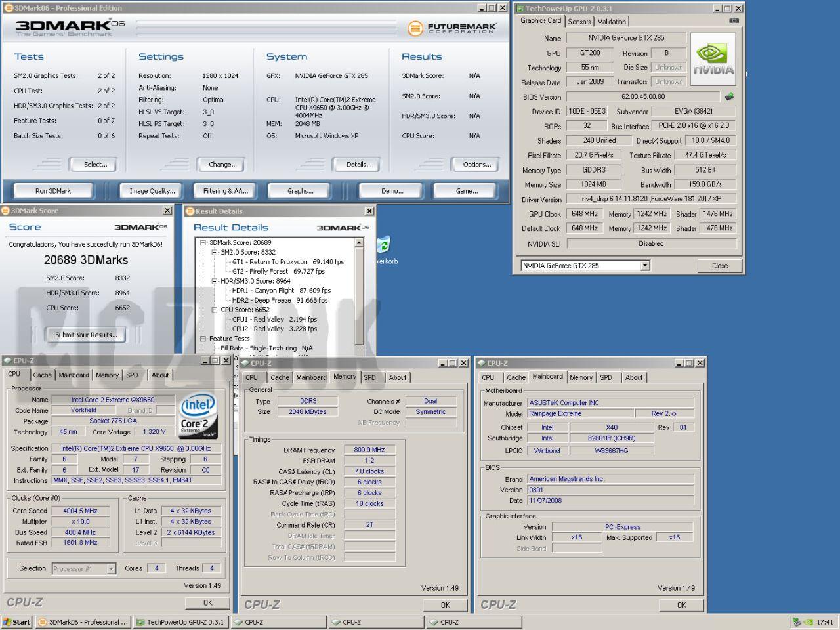Click the Result Details vertical scrollbar

click(x=359, y=295)
